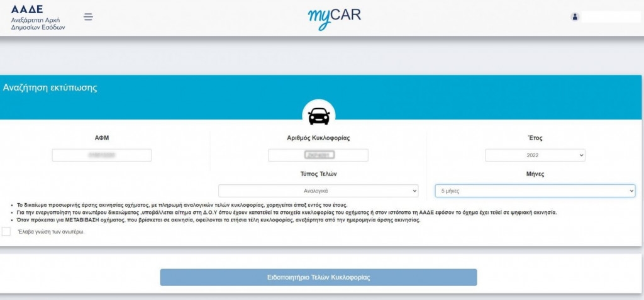The image size is (644, 300).
Task: Click the Αριθμός Κυκλοφορίας label
Action: 318,138
